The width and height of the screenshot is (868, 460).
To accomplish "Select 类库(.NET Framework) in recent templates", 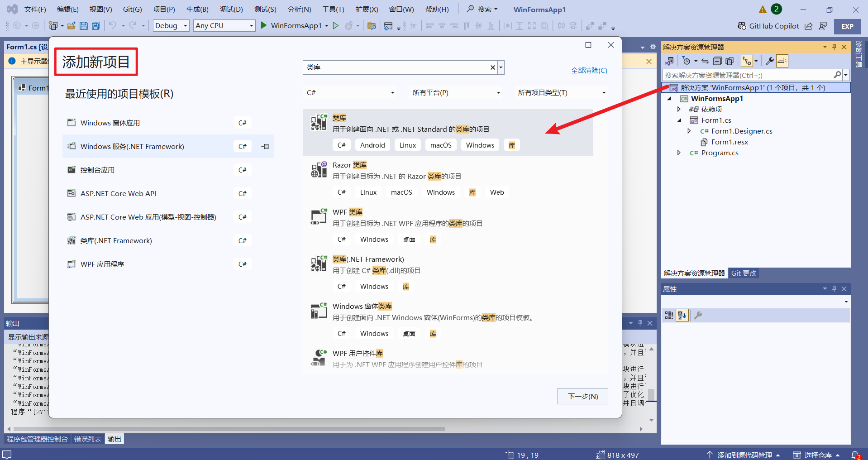I will 168,240.
